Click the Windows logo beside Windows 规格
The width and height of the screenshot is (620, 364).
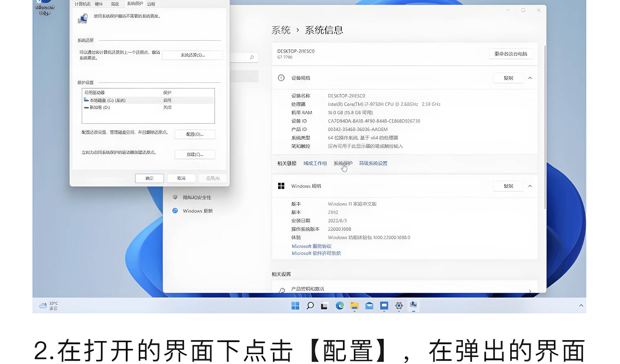[x=281, y=186]
